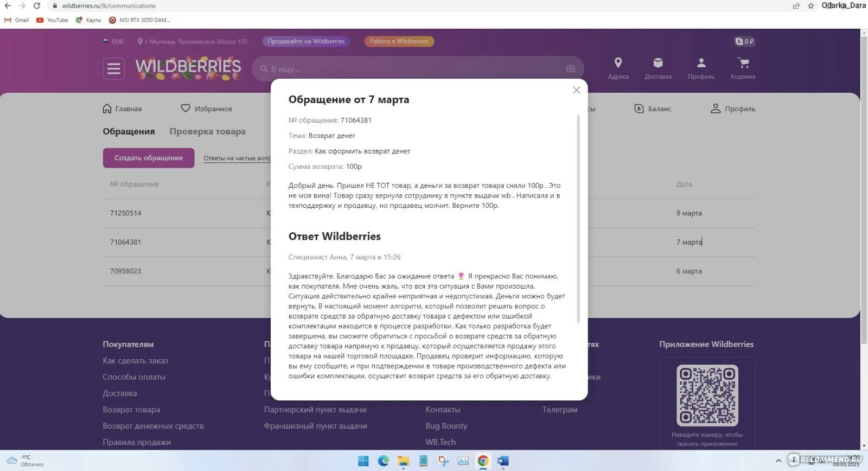Open Windows Start menu

point(363,461)
